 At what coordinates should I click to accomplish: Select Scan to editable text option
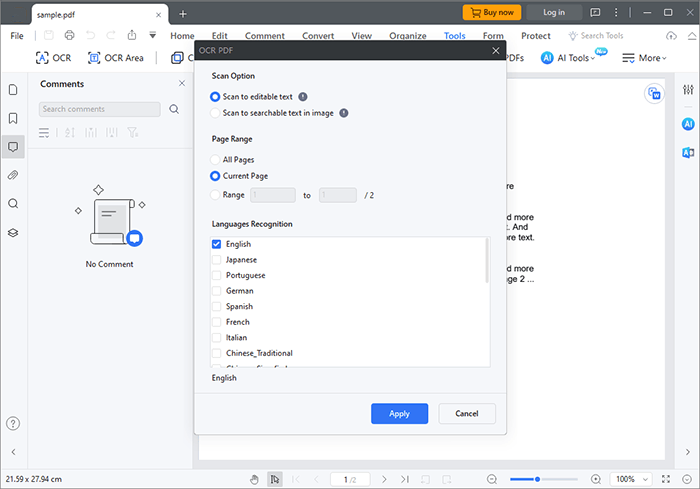point(215,96)
